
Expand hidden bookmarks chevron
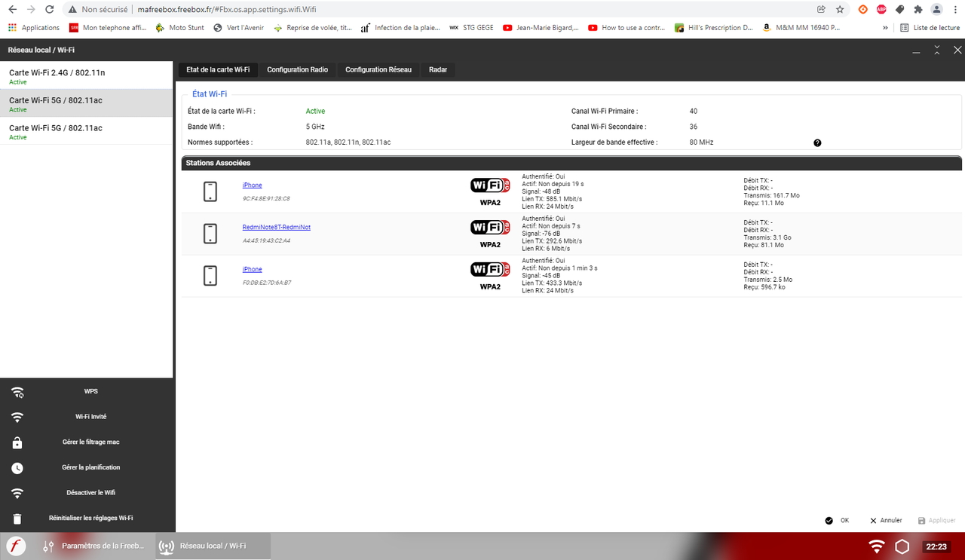(x=885, y=28)
